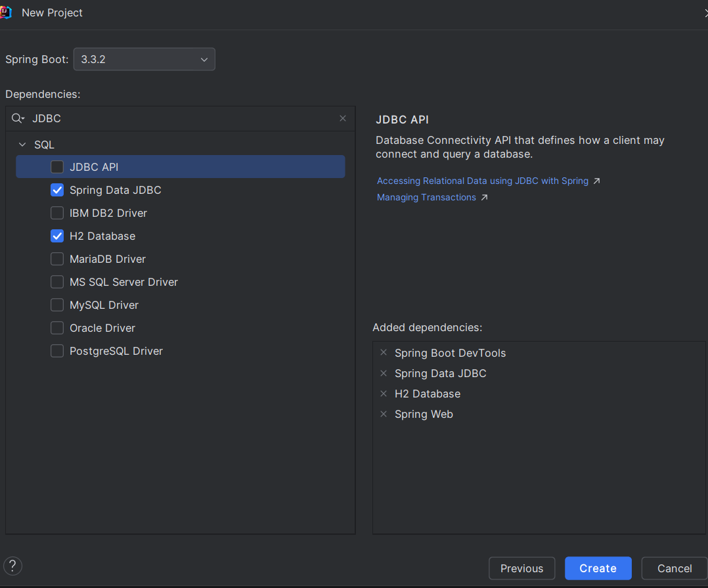708x588 pixels.
Task: Remove Spring Web from added dependencies
Action: pyautogui.click(x=384, y=414)
